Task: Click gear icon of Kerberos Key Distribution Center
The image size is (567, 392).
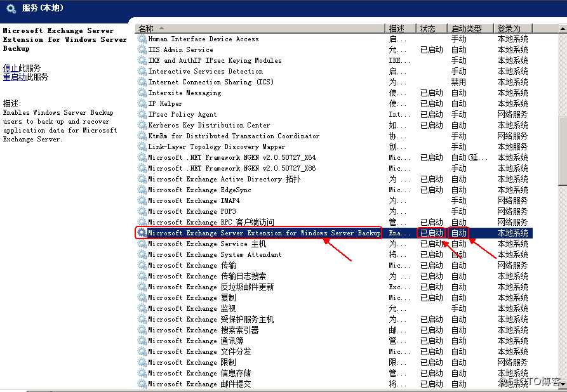Action: [142, 125]
